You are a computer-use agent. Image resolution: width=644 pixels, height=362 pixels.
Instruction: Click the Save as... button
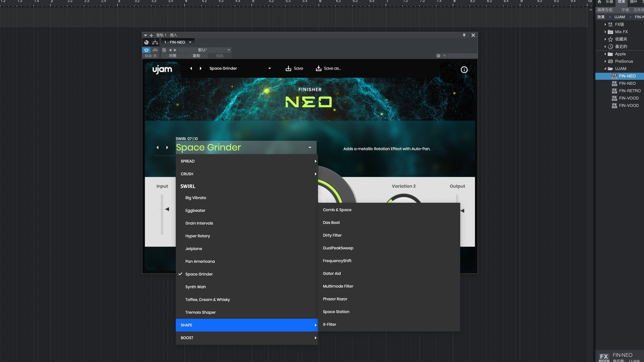[x=328, y=68]
